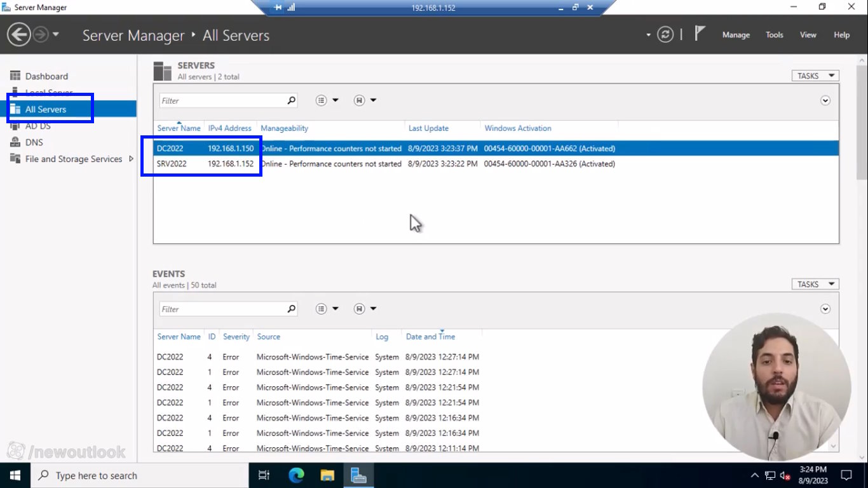The image size is (868, 488).
Task: Open the Events TASKS dropdown
Action: 815,284
